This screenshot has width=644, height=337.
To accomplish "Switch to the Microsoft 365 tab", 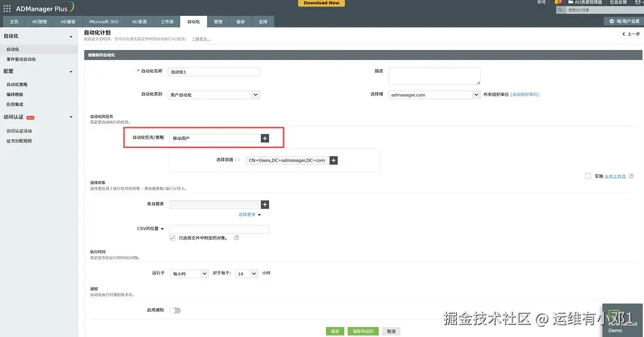I will point(103,21).
